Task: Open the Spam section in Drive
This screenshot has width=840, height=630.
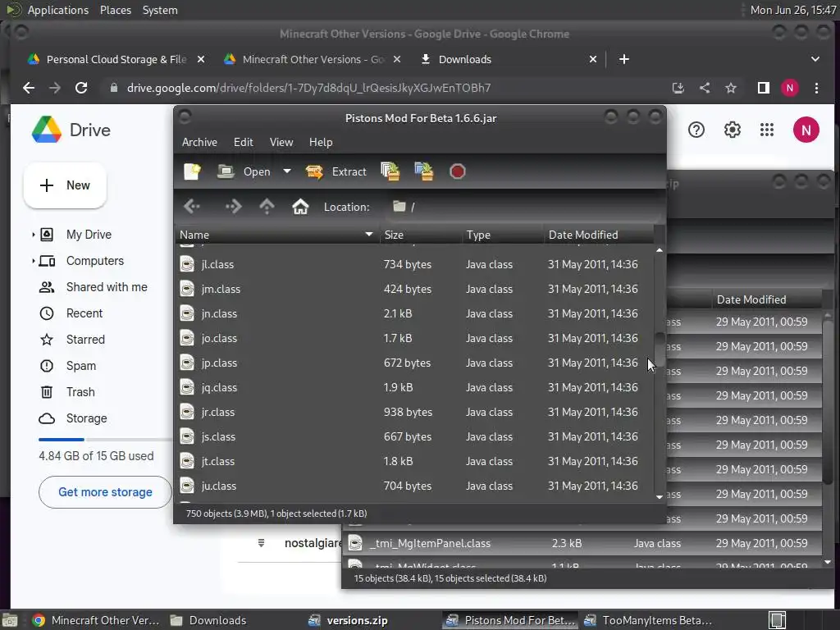Action: click(81, 366)
